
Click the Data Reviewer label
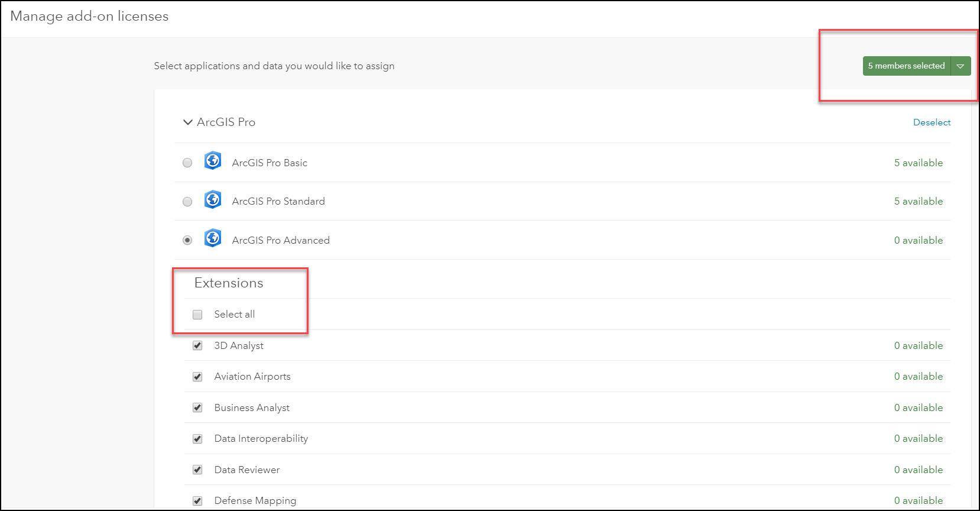pos(247,470)
